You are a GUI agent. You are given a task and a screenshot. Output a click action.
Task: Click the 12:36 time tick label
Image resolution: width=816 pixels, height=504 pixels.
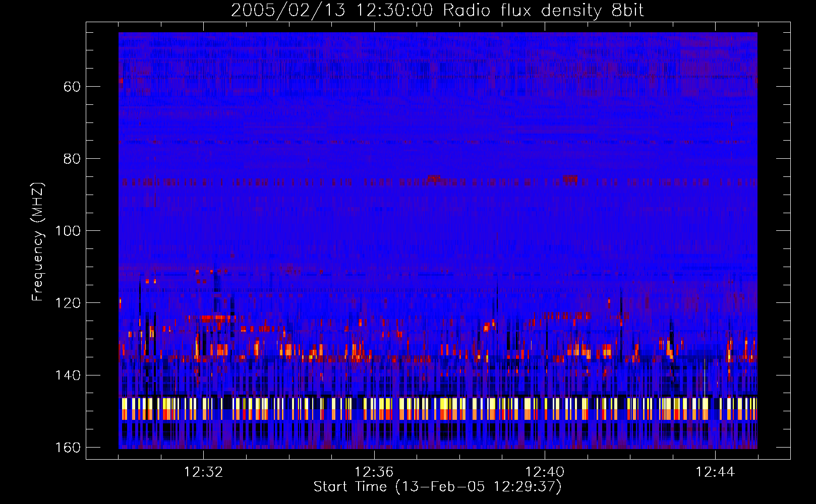coord(374,472)
